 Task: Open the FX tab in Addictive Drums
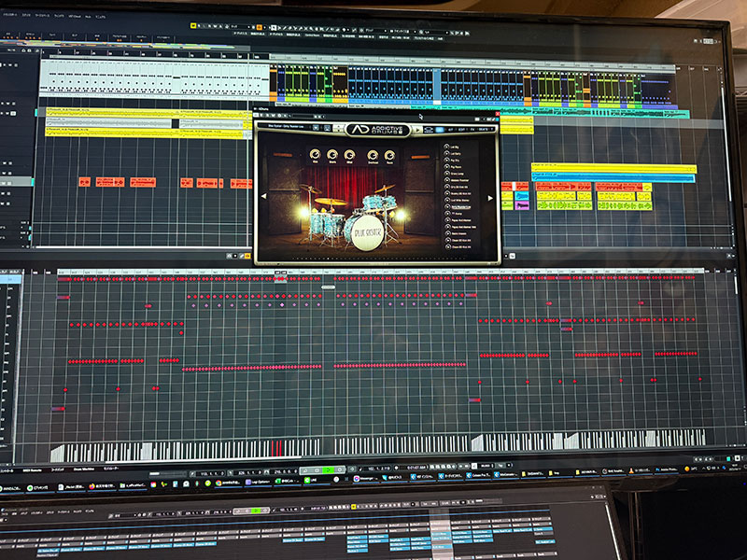(x=472, y=130)
